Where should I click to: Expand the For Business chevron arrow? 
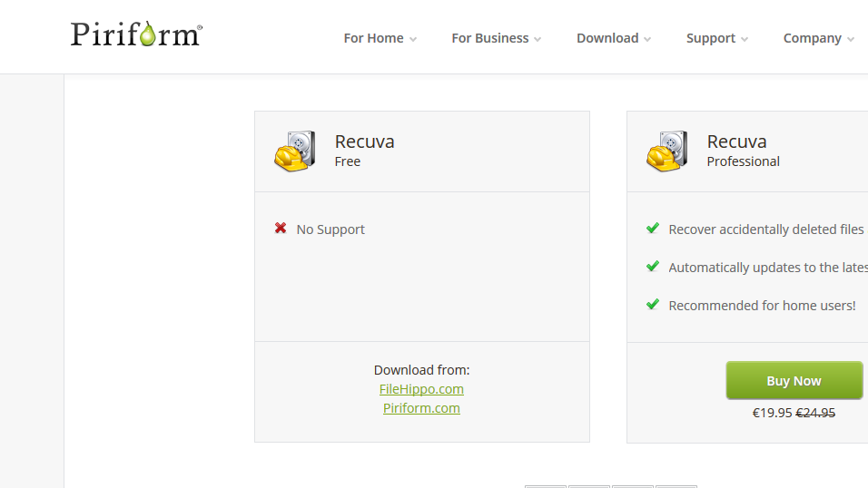coord(538,39)
